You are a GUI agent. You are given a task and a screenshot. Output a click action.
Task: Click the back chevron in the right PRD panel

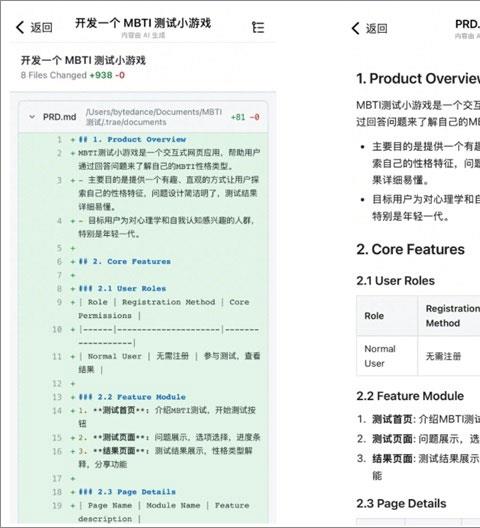356,28
